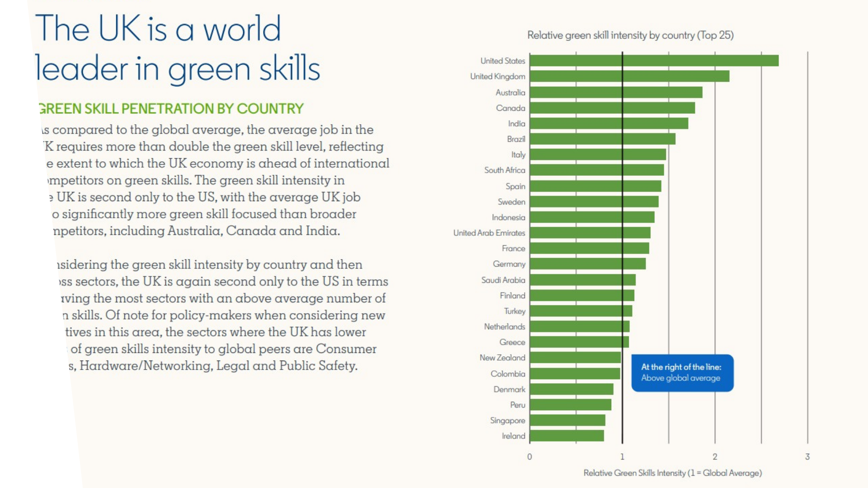
Task: Click the x-axis label 'Relative Green Skills Intensity'
Action: (x=672, y=473)
